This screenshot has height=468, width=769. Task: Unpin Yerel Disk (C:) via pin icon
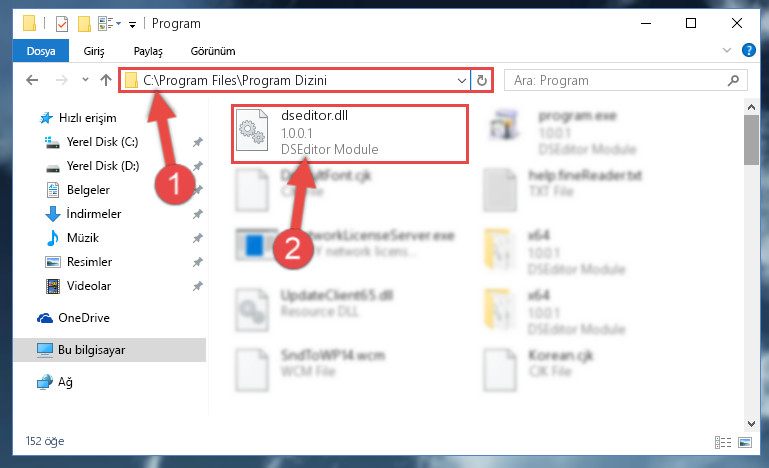tap(198, 142)
